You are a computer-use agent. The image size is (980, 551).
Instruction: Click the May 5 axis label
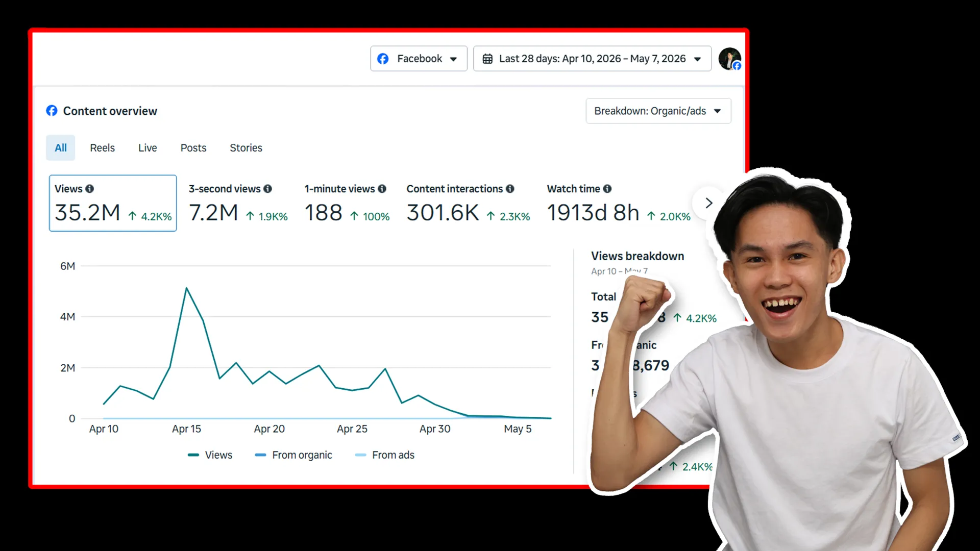tap(518, 429)
